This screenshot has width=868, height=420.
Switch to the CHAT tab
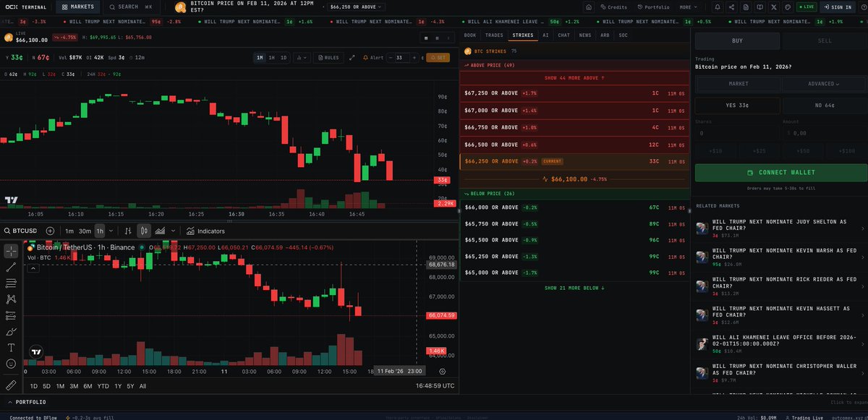tap(563, 35)
